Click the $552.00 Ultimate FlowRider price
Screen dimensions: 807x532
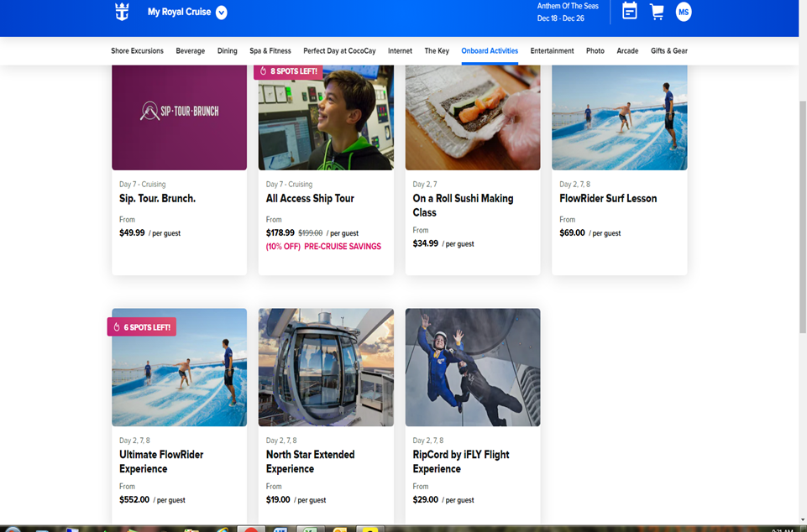tap(134, 499)
